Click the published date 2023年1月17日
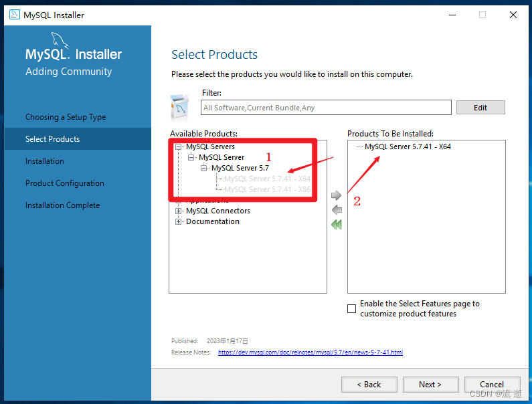The image size is (532, 404). click(x=227, y=341)
